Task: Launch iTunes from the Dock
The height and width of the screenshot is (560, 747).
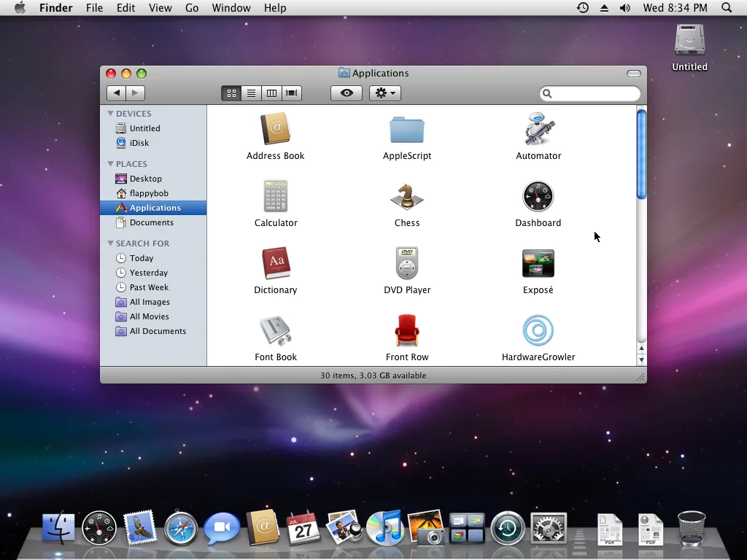Action: pos(385,528)
